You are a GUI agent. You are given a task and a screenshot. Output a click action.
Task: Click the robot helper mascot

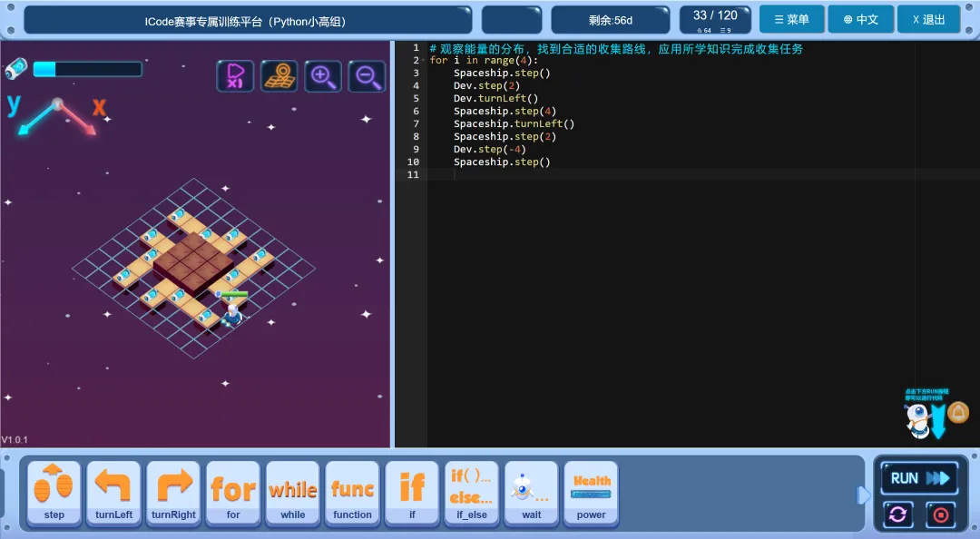click(x=916, y=419)
